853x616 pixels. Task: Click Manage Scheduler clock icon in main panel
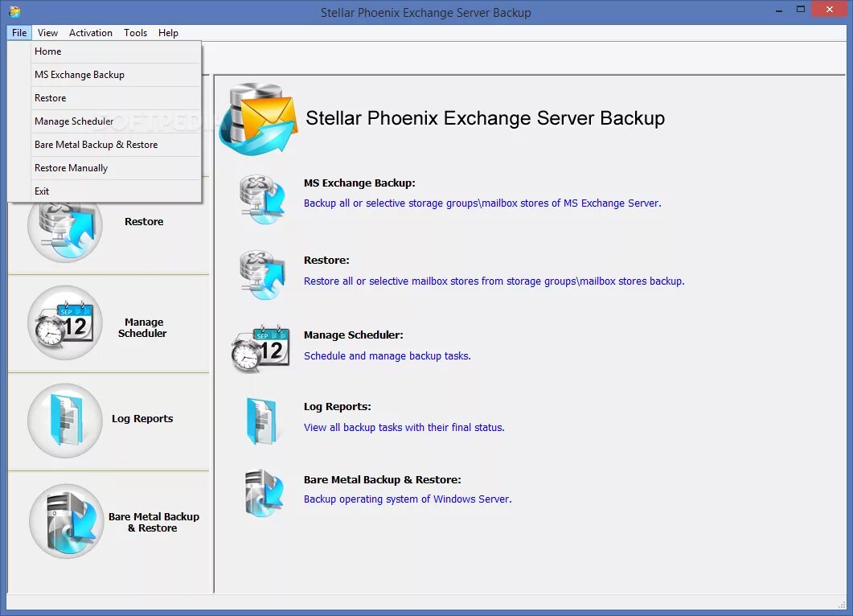pos(260,349)
